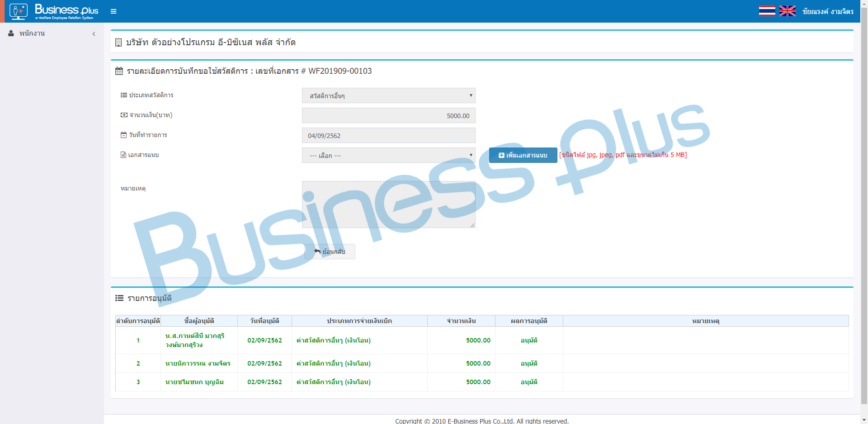The image size is (868, 424).
Task: Click approver name นายนิภาวรรณ งามจิตร
Action: [198, 363]
